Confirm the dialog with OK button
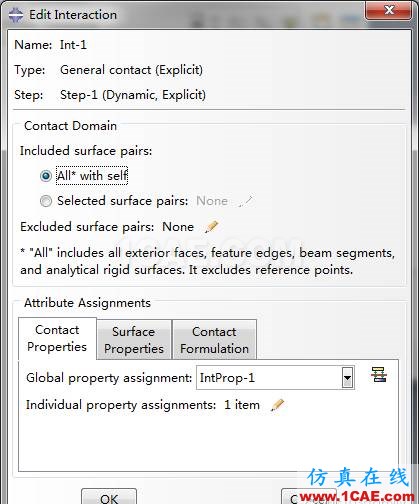This screenshot has width=419, height=504. 109,498
